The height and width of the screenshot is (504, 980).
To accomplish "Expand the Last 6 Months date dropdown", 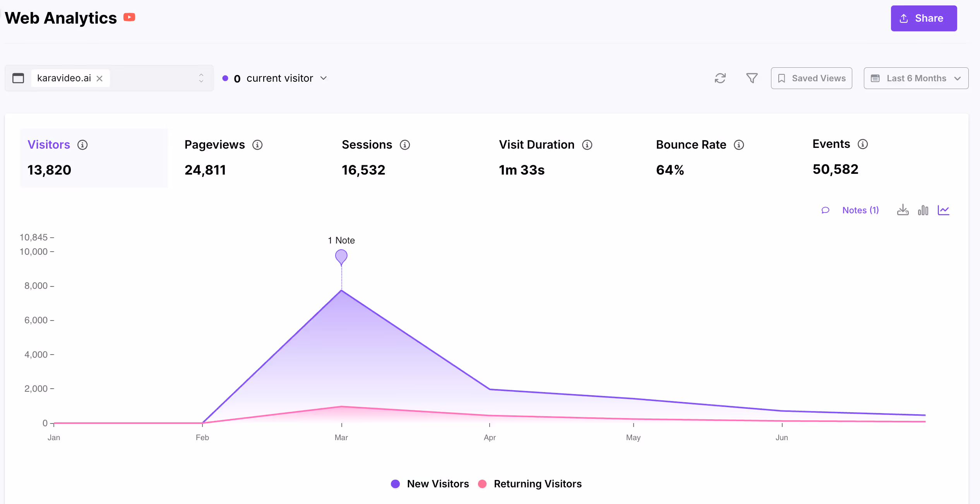I will point(916,78).
